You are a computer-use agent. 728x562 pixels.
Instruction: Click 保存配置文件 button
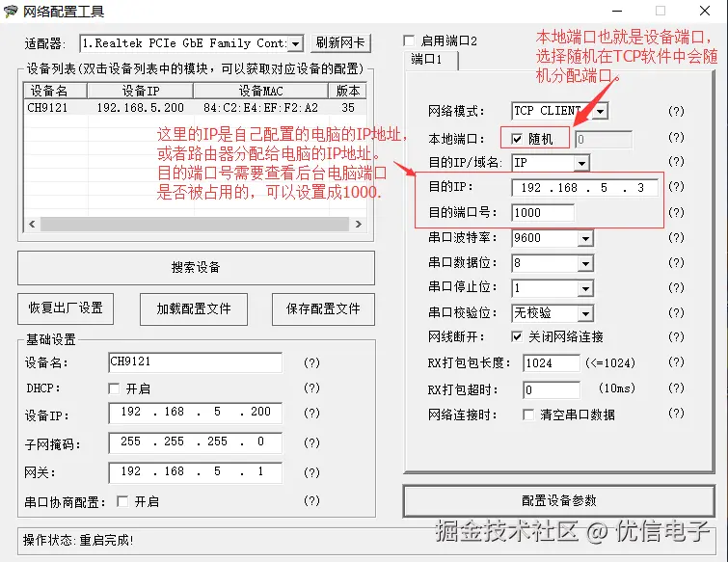[x=323, y=308]
